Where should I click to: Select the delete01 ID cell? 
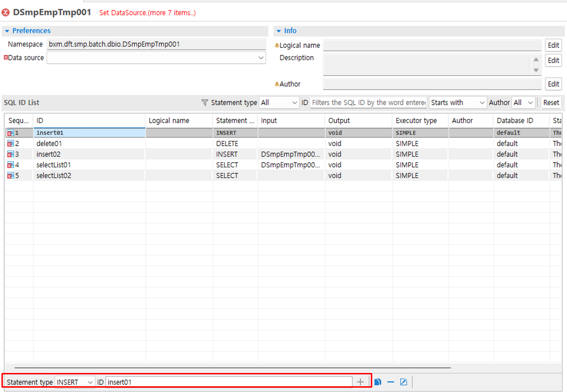(89, 144)
